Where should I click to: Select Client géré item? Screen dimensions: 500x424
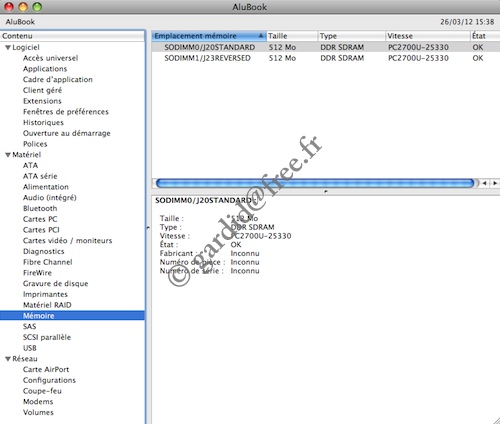click(42, 90)
